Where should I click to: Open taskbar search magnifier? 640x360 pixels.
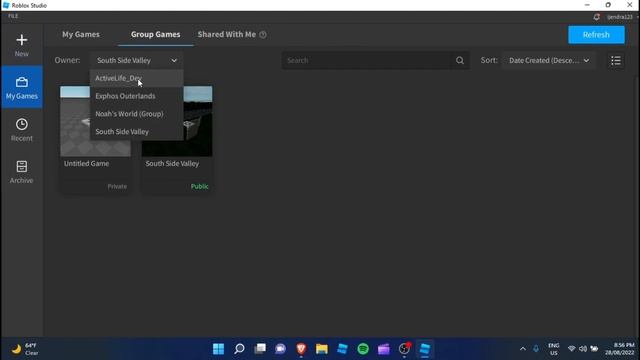tap(239, 349)
